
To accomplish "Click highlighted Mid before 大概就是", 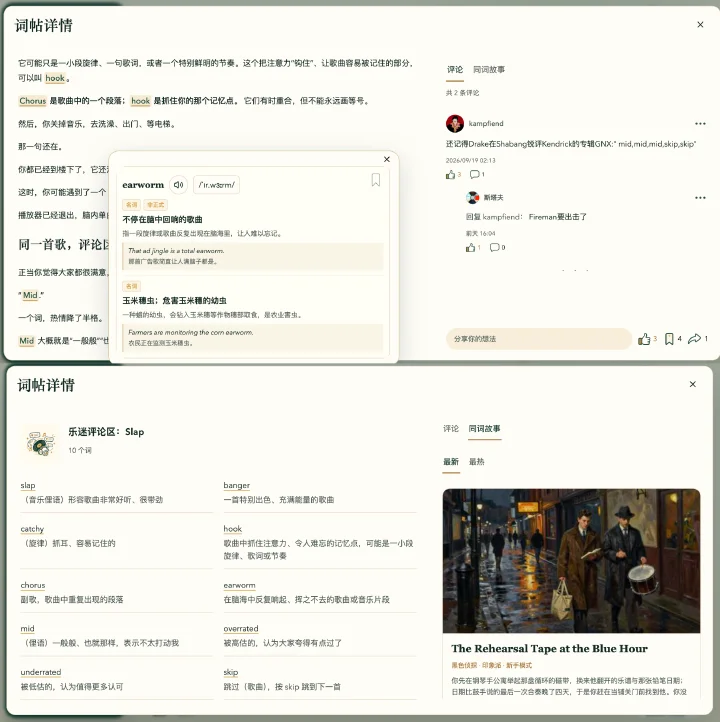I will (26, 341).
